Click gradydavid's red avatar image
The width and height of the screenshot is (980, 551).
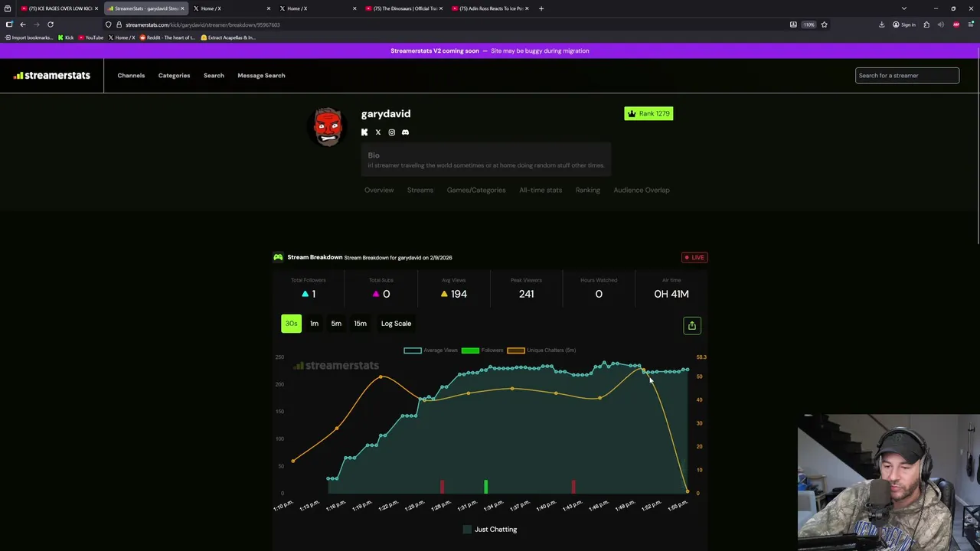(328, 126)
